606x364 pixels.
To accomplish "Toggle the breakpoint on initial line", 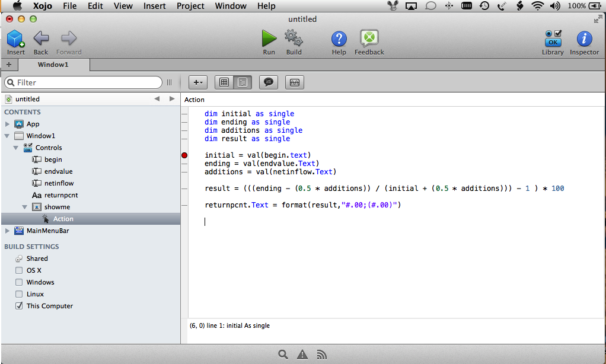I will tap(184, 155).
